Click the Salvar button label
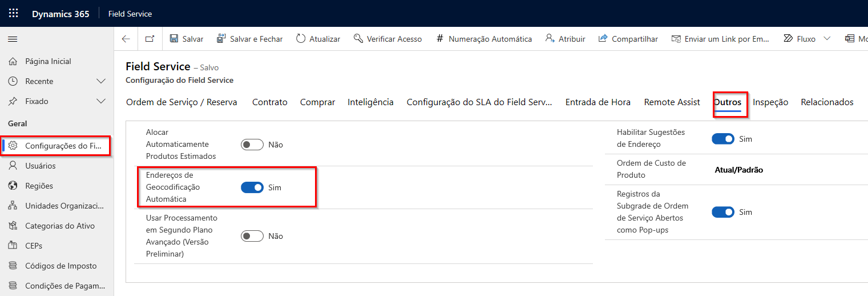The image size is (868, 296). click(193, 39)
